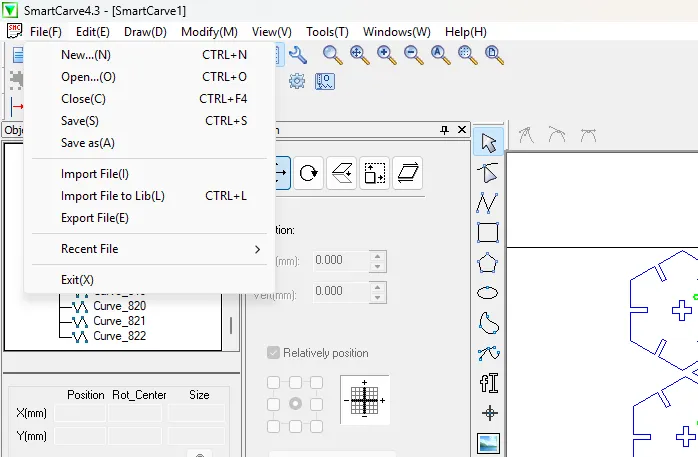The height and width of the screenshot is (457, 698).
Task: Click the coordinate grid origin thumbnail
Action: pyautogui.click(x=365, y=400)
